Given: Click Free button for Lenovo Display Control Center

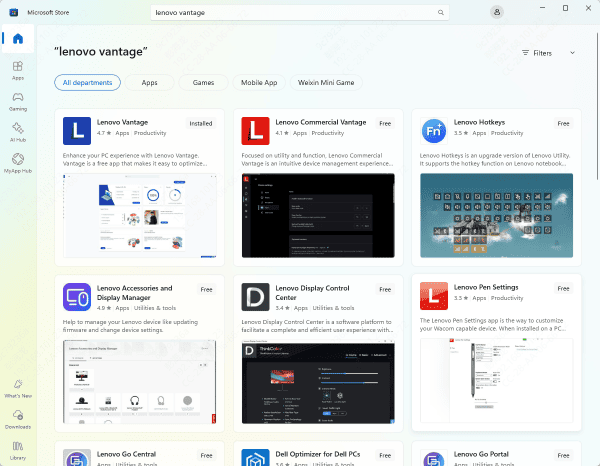Looking at the screenshot, I should point(385,289).
